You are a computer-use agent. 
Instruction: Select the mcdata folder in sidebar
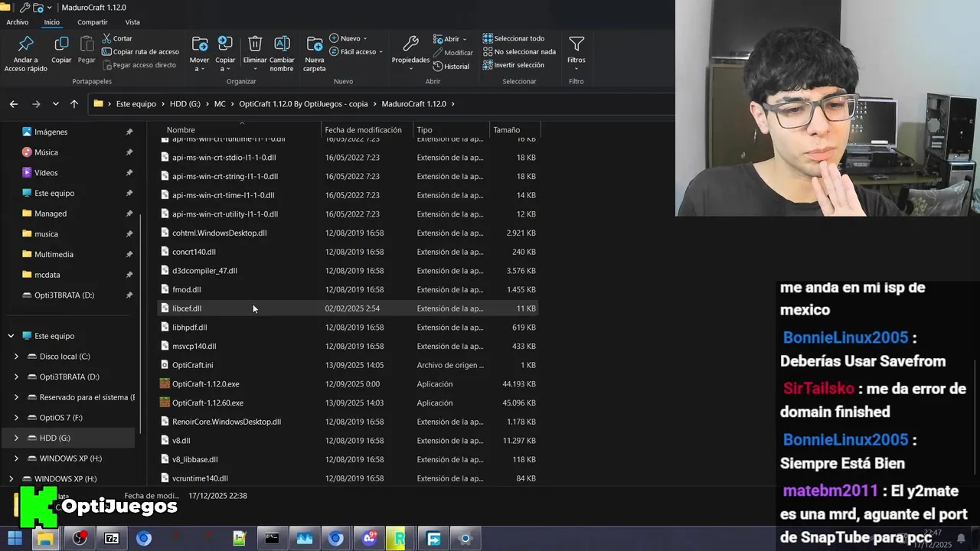pyautogui.click(x=47, y=275)
